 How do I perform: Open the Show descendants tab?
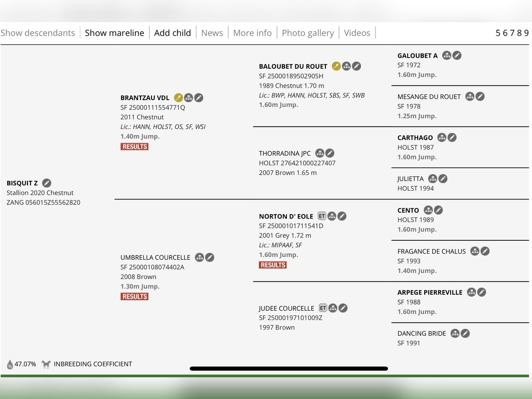tap(38, 33)
